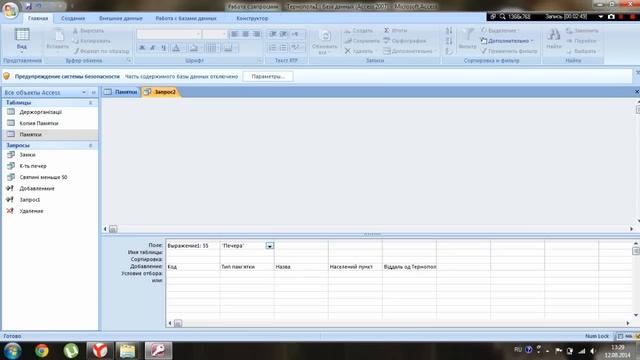Click the gridlines icon in Шрифт group

[211, 48]
